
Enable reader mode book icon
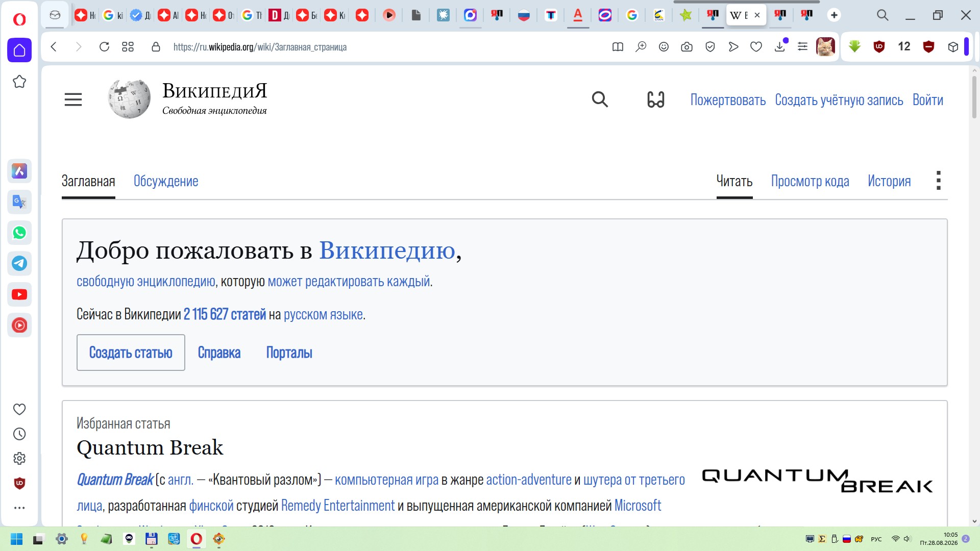(x=618, y=47)
